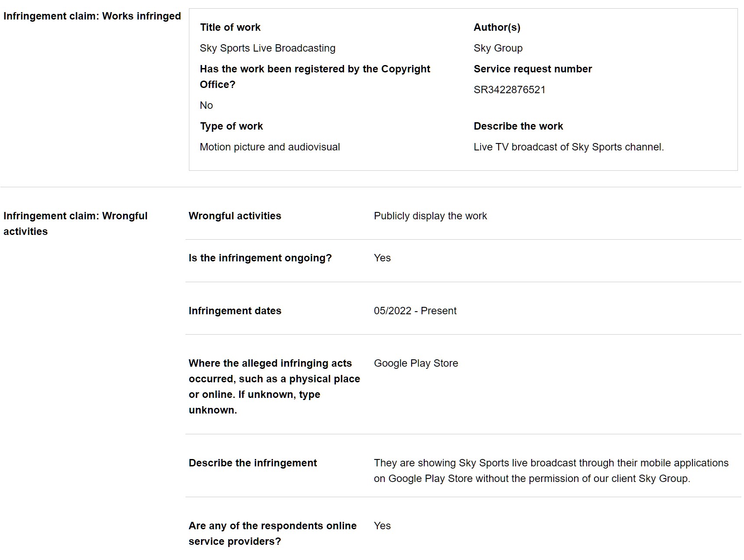
Task: Select the 'Sky Group' author value
Action: [x=498, y=48]
